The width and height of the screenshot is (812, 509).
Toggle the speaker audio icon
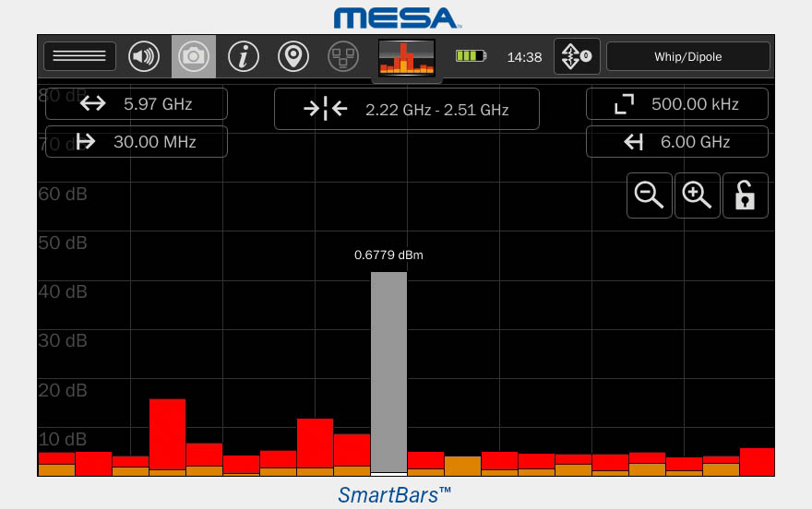coord(144,56)
